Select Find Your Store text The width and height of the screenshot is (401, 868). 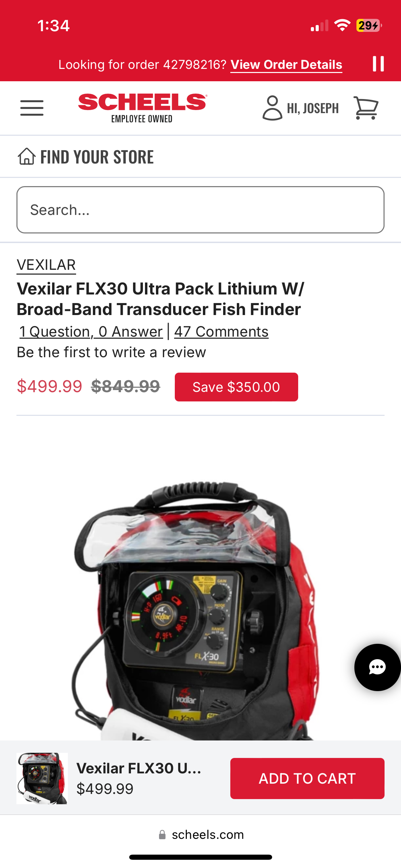coord(97,157)
